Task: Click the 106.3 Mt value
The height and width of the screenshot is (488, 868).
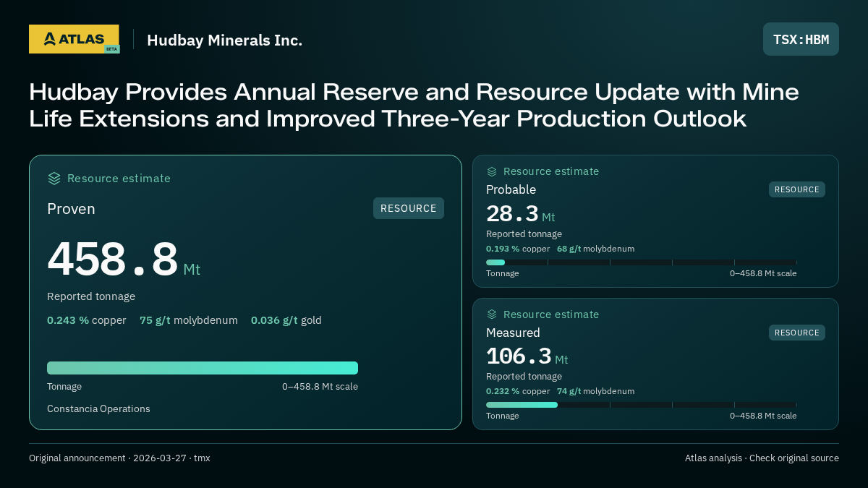Action: pos(527,356)
